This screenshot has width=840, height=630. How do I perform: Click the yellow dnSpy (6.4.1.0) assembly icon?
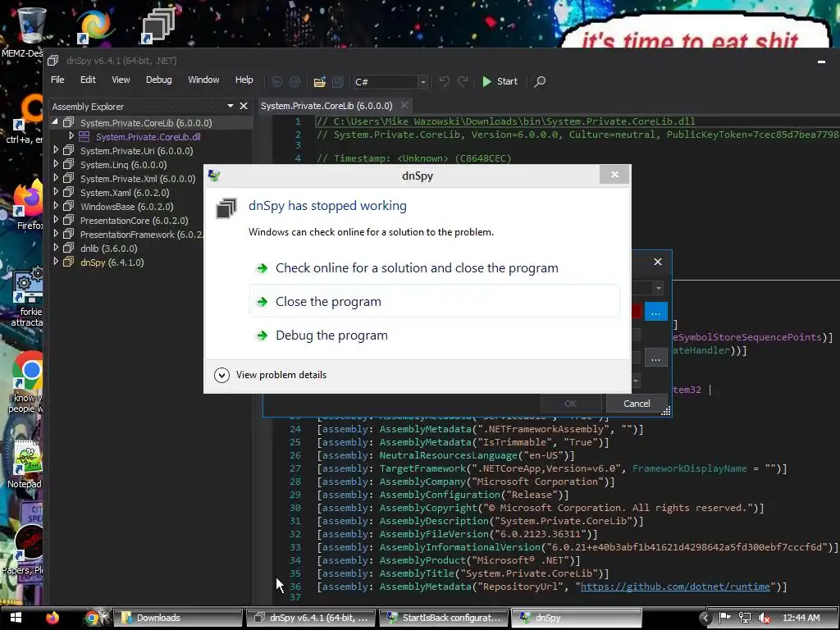coord(69,262)
